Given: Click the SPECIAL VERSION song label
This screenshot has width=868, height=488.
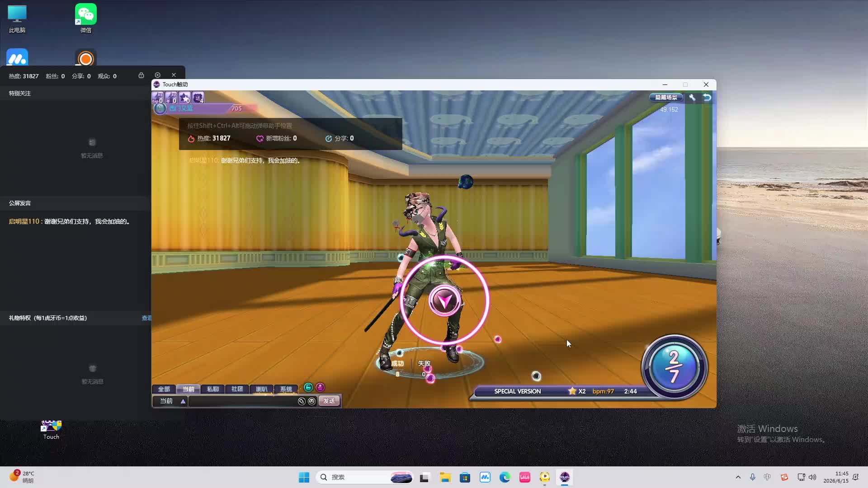Looking at the screenshot, I should click(x=517, y=391).
